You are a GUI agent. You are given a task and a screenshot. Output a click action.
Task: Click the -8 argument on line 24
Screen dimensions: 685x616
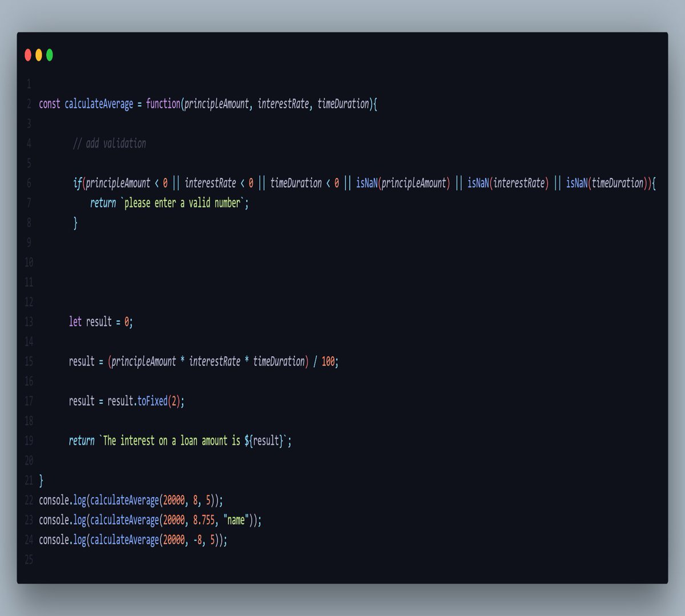pyautogui.click(x=198, y=540)
